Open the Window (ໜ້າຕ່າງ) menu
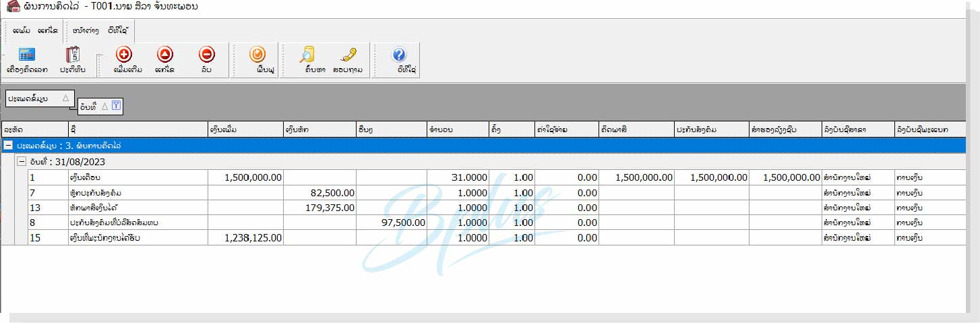This screenshot has width=980, height=323. [x=86, y=30]
